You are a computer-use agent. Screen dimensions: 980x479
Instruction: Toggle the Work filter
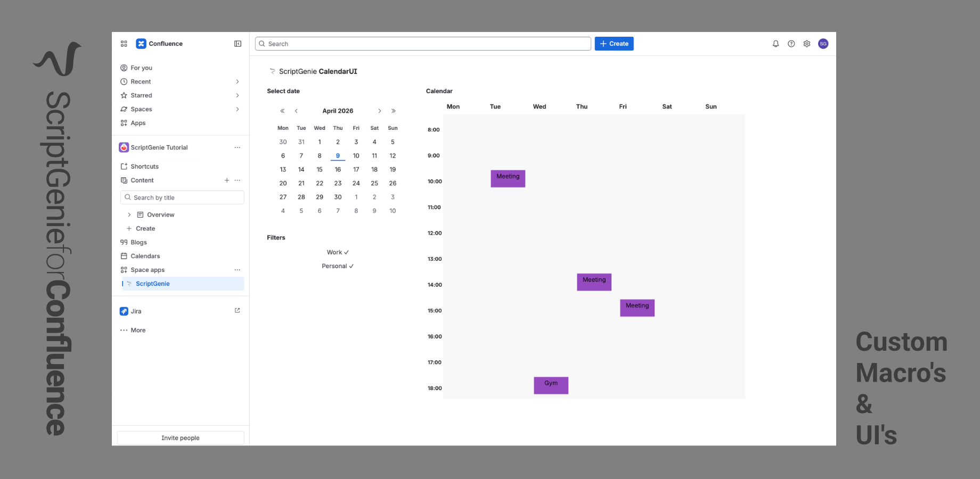(x=338, y=252)
